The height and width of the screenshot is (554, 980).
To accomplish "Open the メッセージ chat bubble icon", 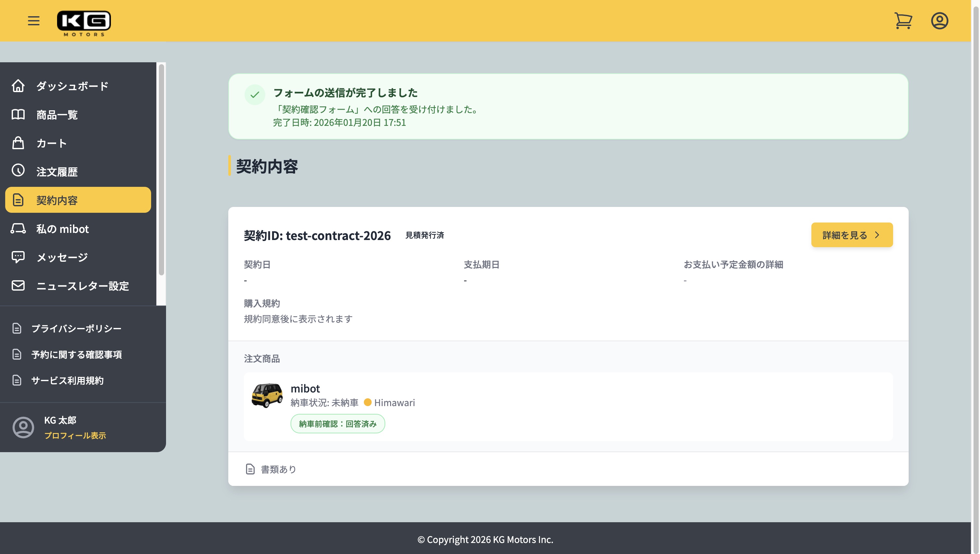I will [18, 257].
